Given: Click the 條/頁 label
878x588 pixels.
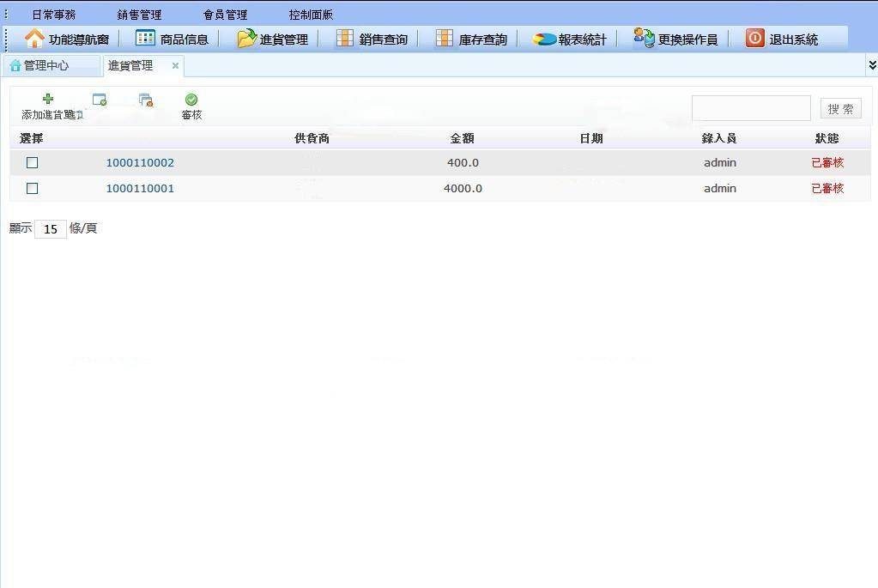Looking at the screenshot, I should (x=83, y=228).
